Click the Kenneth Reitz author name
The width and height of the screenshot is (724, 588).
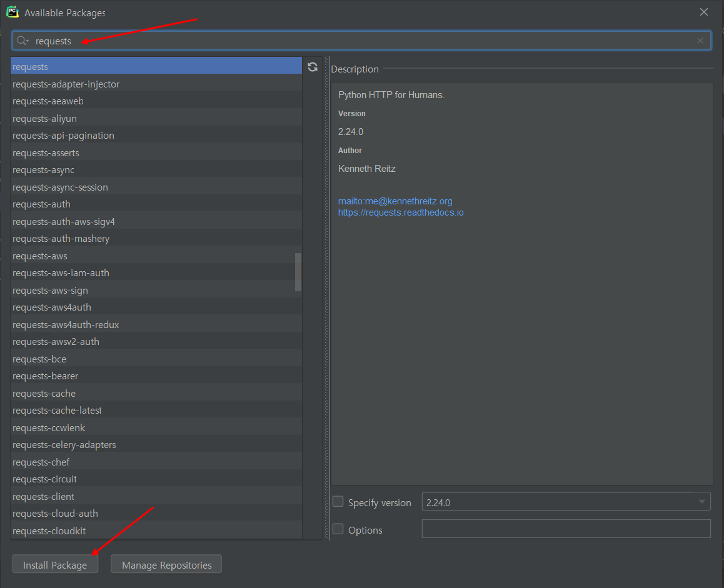[x=366, y=169]
